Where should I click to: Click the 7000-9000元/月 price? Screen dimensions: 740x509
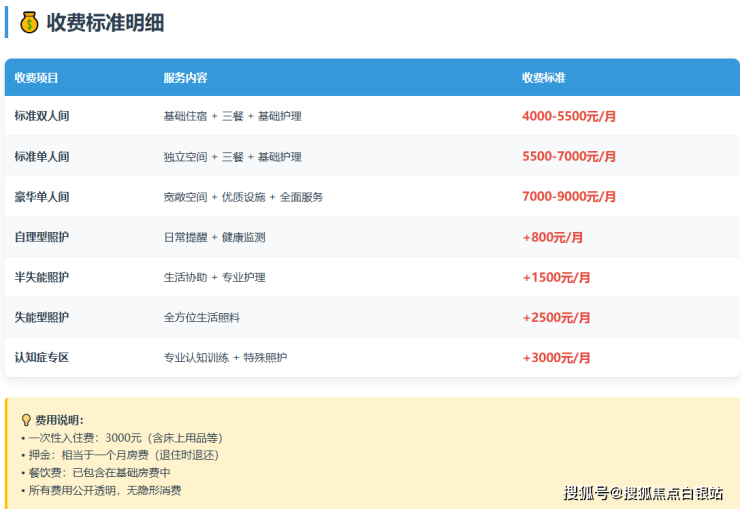(x=569, y=197)
